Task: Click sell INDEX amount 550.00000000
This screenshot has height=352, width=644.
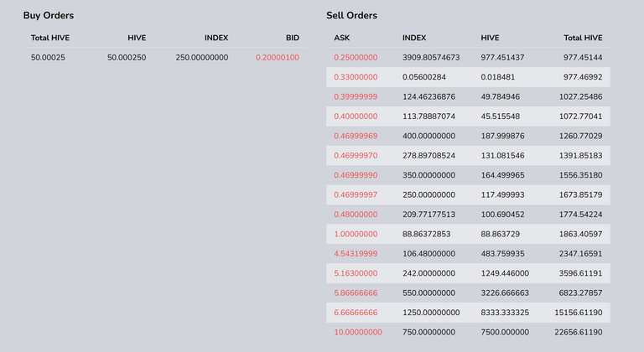Action: (428, 292)
